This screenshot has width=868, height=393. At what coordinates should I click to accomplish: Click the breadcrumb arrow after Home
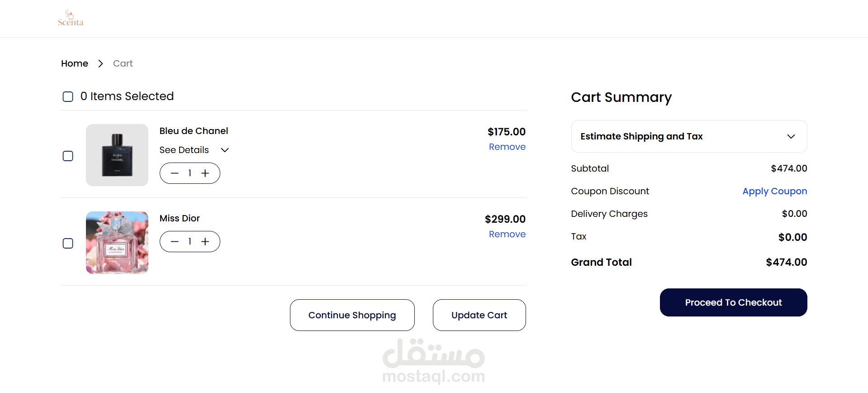coord(100,64)
